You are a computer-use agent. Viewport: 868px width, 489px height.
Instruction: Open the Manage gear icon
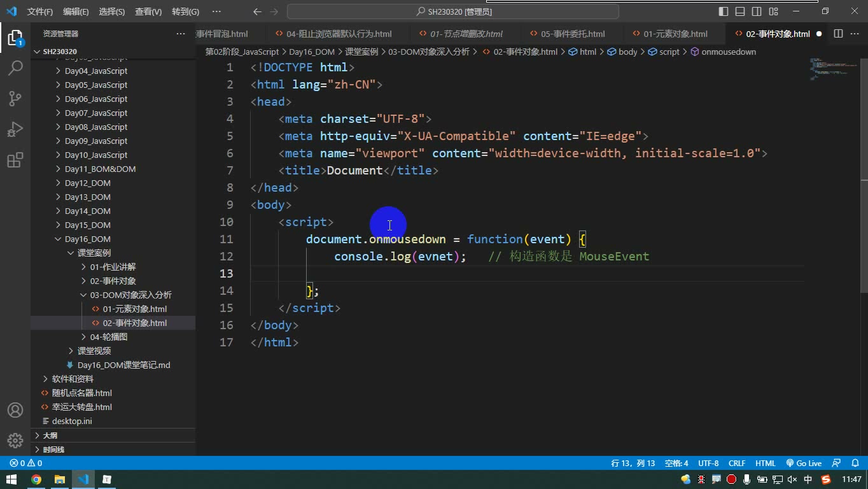coord(15,441)
